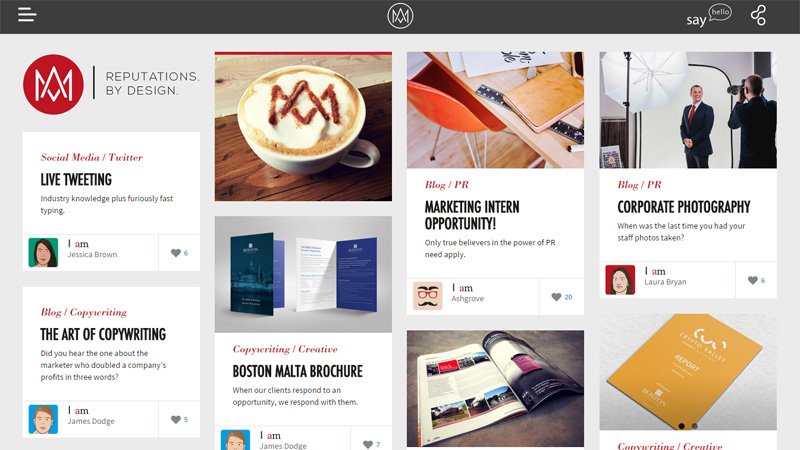Click the red MM circle brand logo

[x=54, y=85]
